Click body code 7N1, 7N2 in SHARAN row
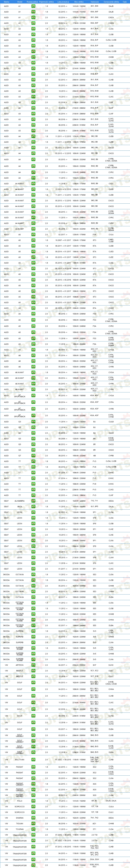The image size is (130, 868). coord(95,818)
